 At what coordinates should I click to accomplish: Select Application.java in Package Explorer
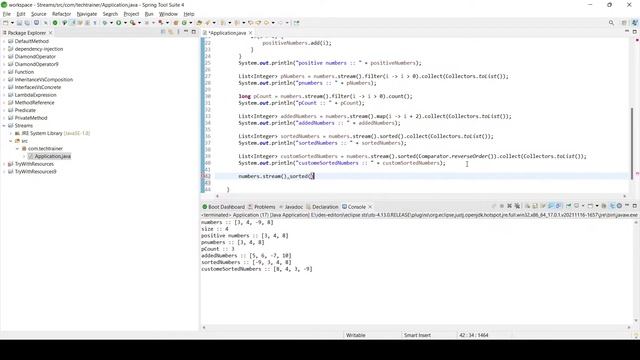point(52,156)
